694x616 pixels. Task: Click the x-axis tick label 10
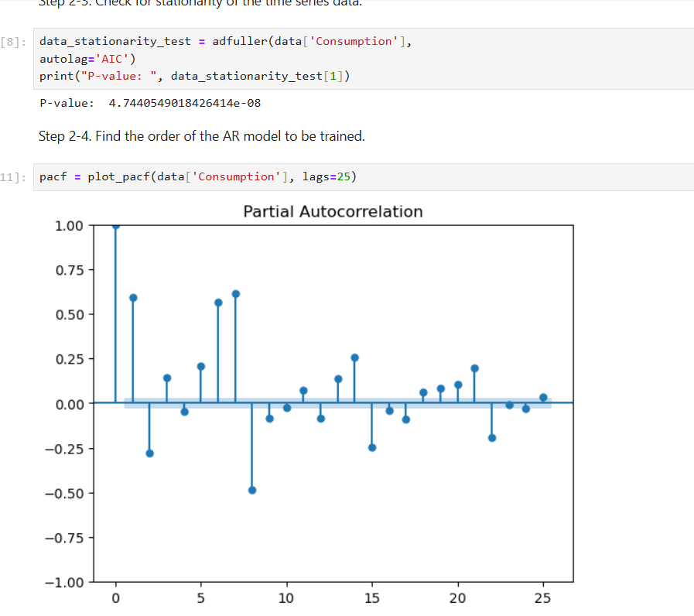[x=286, y=597]
